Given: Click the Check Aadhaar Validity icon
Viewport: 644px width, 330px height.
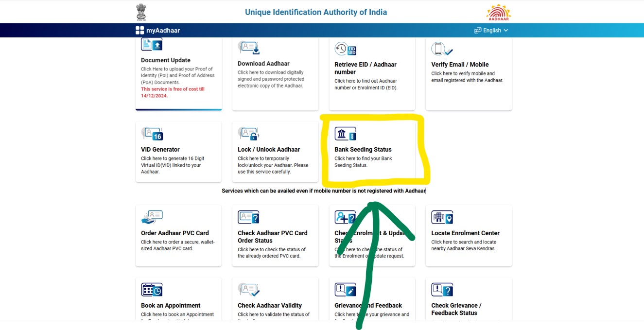Looking at the screenshot, I should [x=248, y=290].
